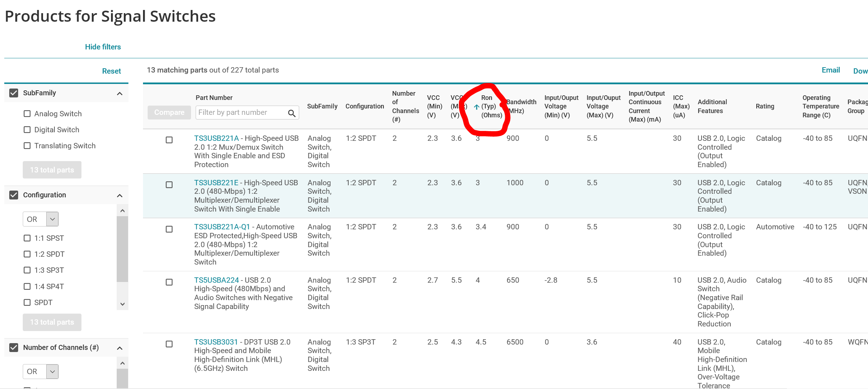
Task: Click the 1:3 SP3T configuration cell
Action: click(x=361, y=342)
